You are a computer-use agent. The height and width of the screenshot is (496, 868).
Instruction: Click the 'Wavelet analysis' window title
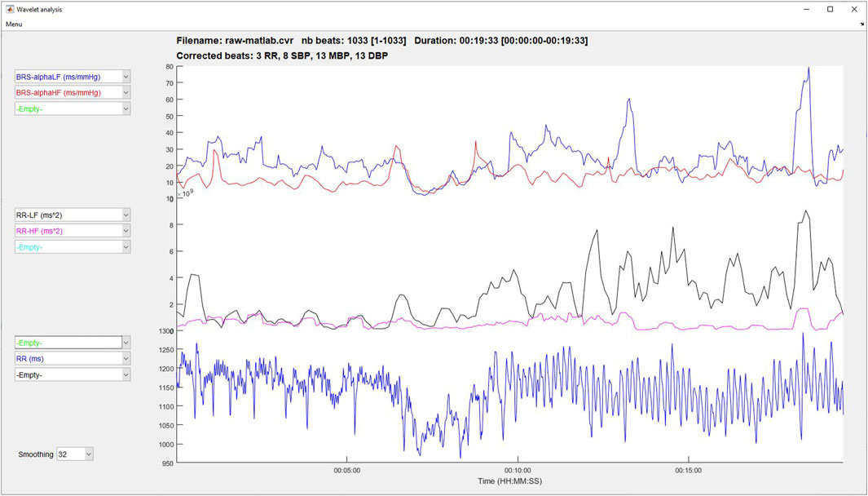pyautogui.click(x=39, y=10)
